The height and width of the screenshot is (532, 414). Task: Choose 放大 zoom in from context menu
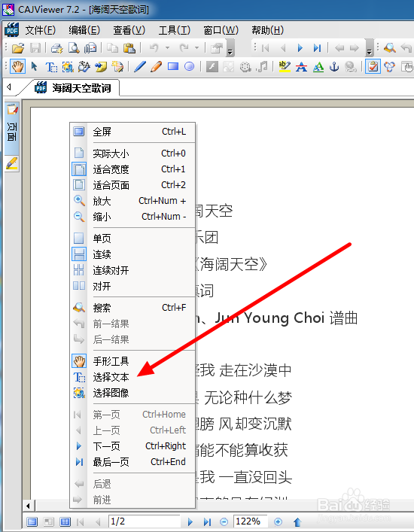[x=132, y=200]
